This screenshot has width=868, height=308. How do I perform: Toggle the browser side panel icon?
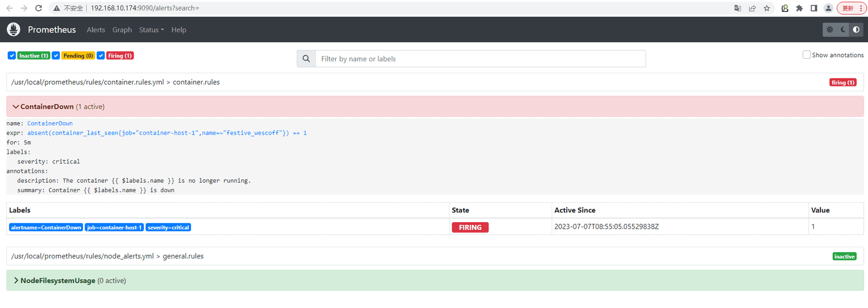pos(814,8)
